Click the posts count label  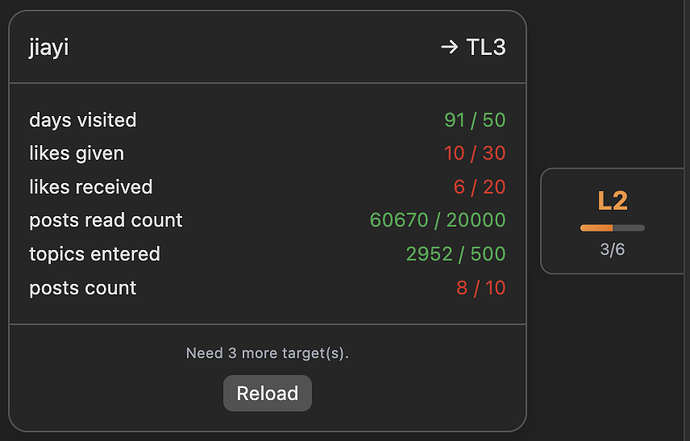(x=83, y=288)
